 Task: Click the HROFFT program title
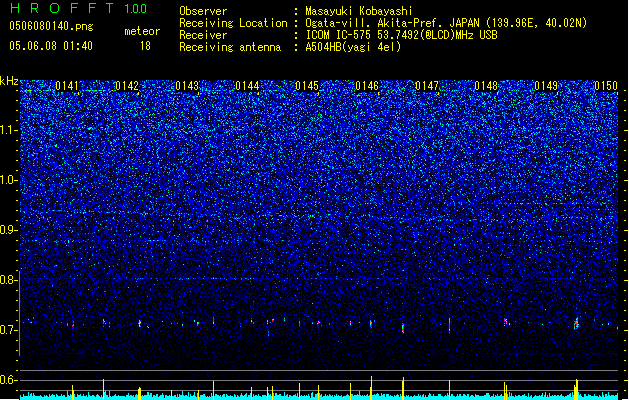[62, 8]
